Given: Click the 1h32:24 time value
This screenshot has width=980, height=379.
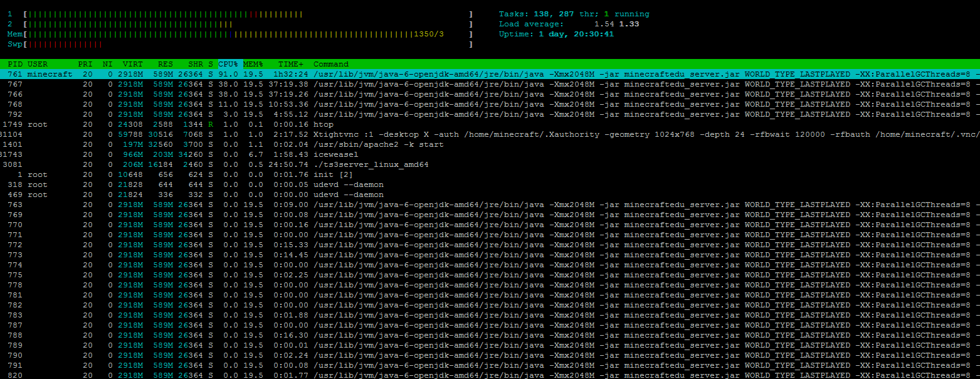Looking at the screenshot, I should pos(291,74).
